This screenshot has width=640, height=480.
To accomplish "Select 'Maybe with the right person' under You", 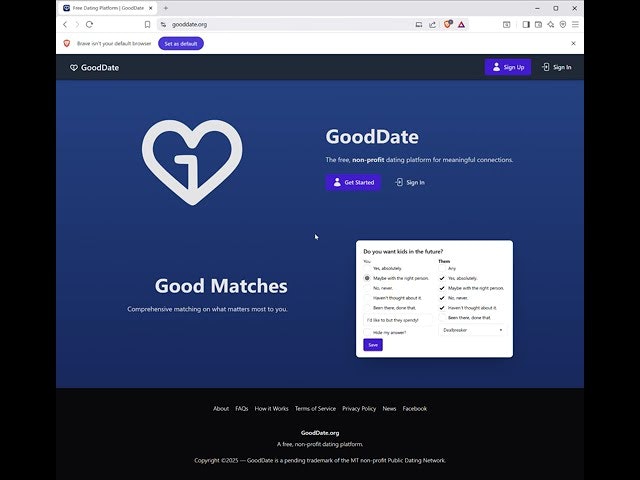I will pyautogui.click(x=367, y=278).
